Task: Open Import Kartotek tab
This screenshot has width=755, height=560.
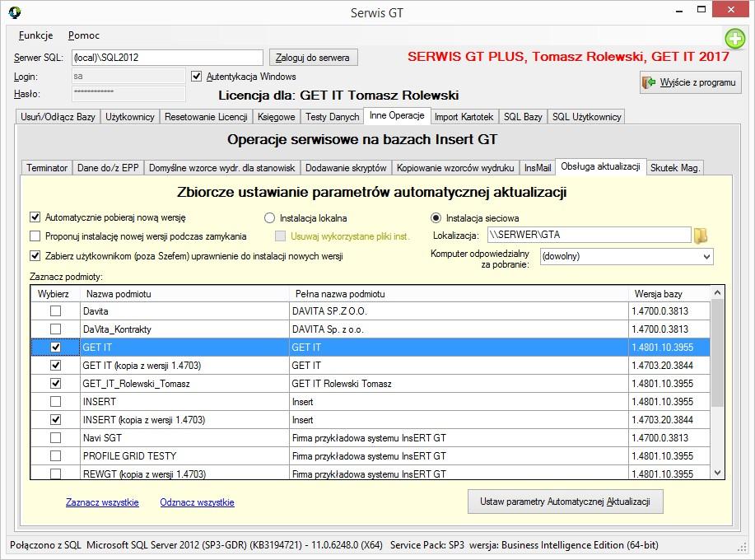Action: click(464, 117)
